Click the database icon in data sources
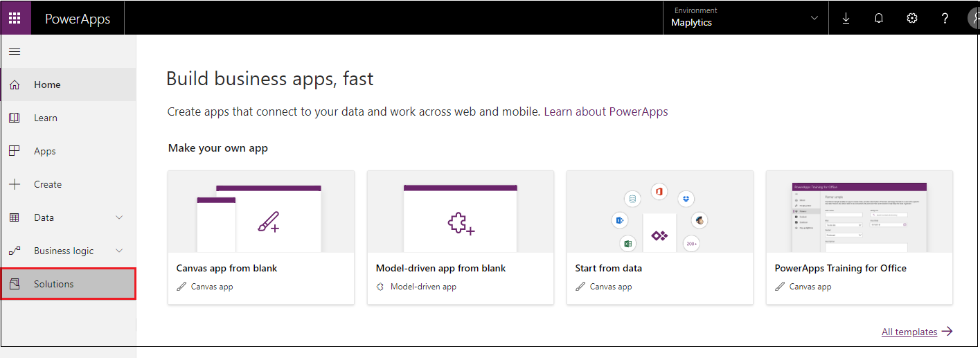The width and height of the screenshot is (980, 358). click(x=631, y=199)
